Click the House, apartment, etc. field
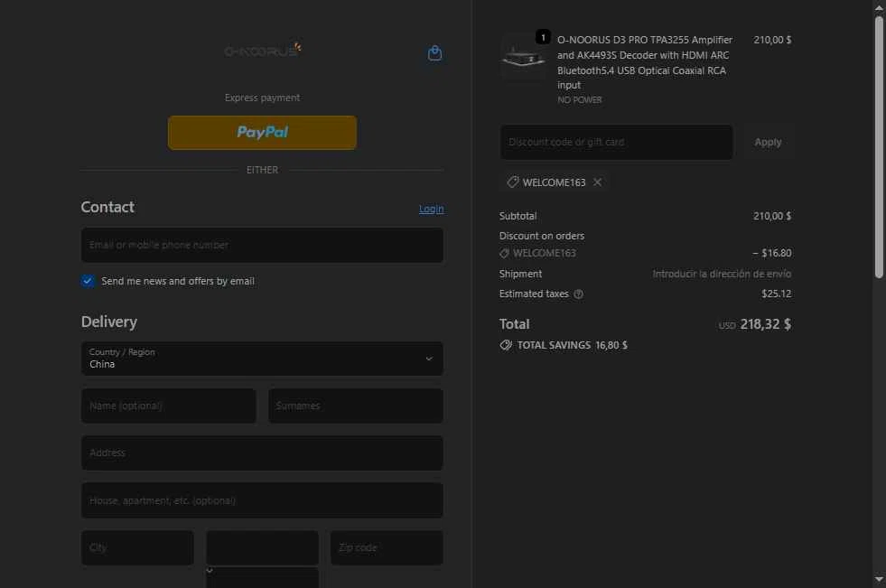The width and height of the screenshot is (886, 588). (262, 500)
